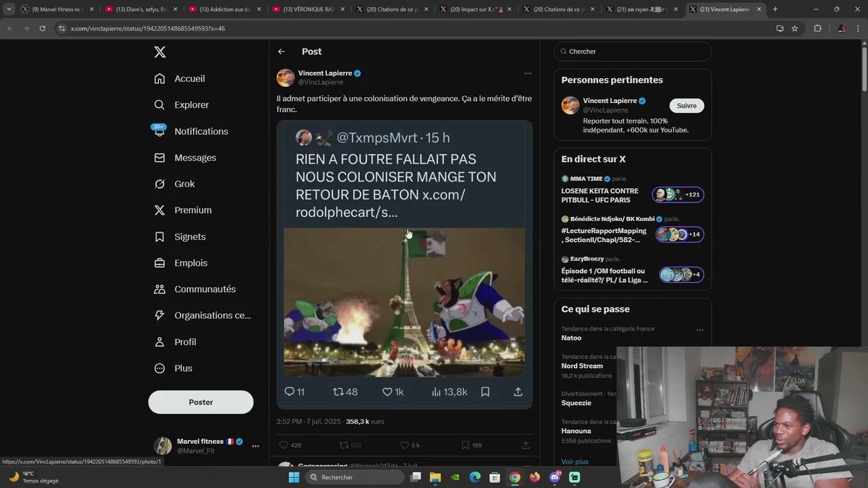Open post options three-dot menu
The height and width of the screenshot is (488, 868).
pos(528,73)
